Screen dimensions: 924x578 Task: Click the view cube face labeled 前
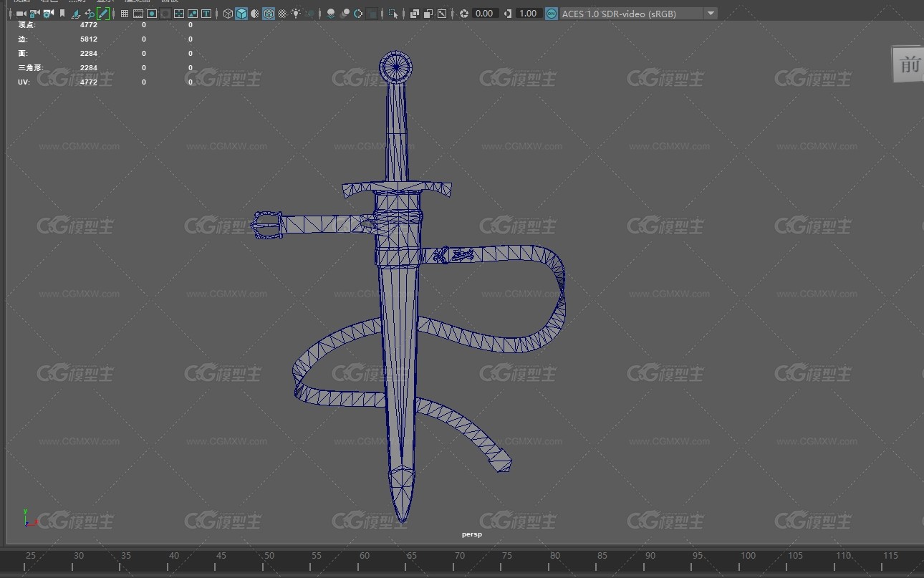click(x=908, y=64)
